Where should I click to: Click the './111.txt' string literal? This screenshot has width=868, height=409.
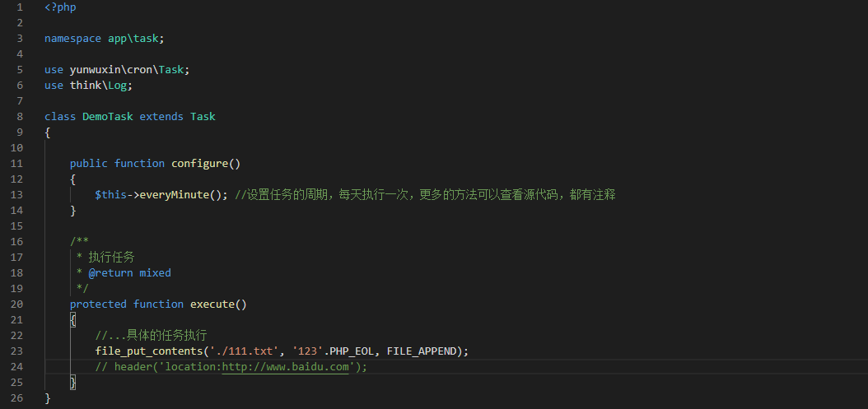click(244, 351)
